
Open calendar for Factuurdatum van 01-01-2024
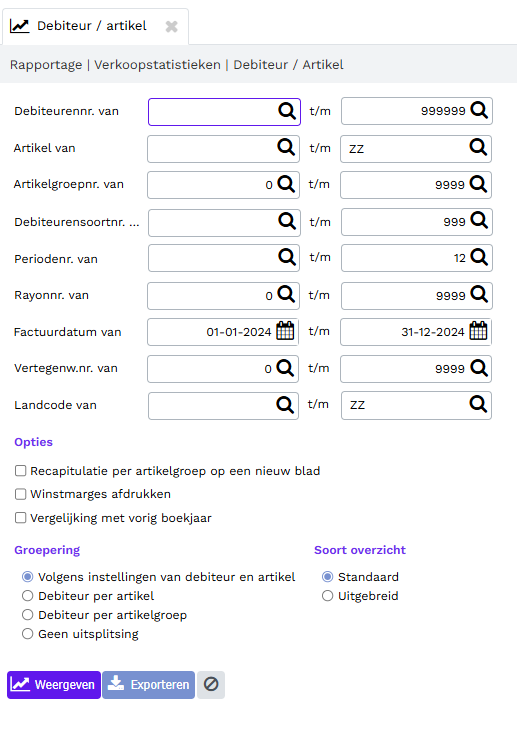(285, 331)
